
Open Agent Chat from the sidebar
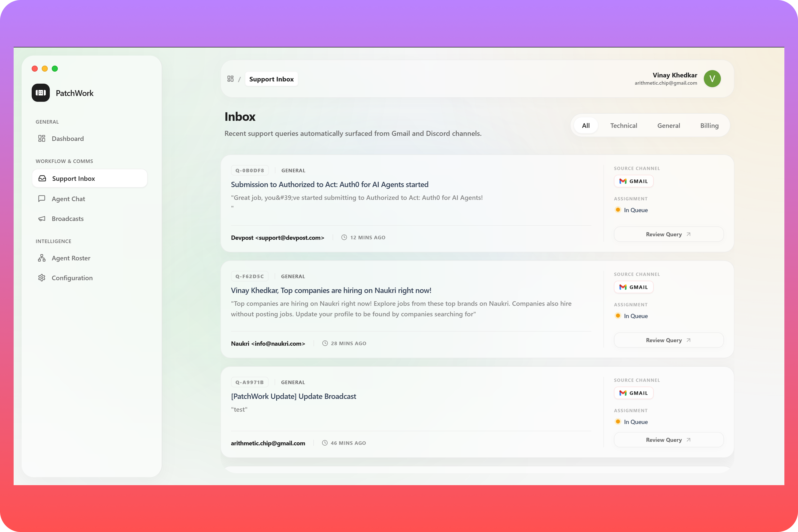(68, 199)
